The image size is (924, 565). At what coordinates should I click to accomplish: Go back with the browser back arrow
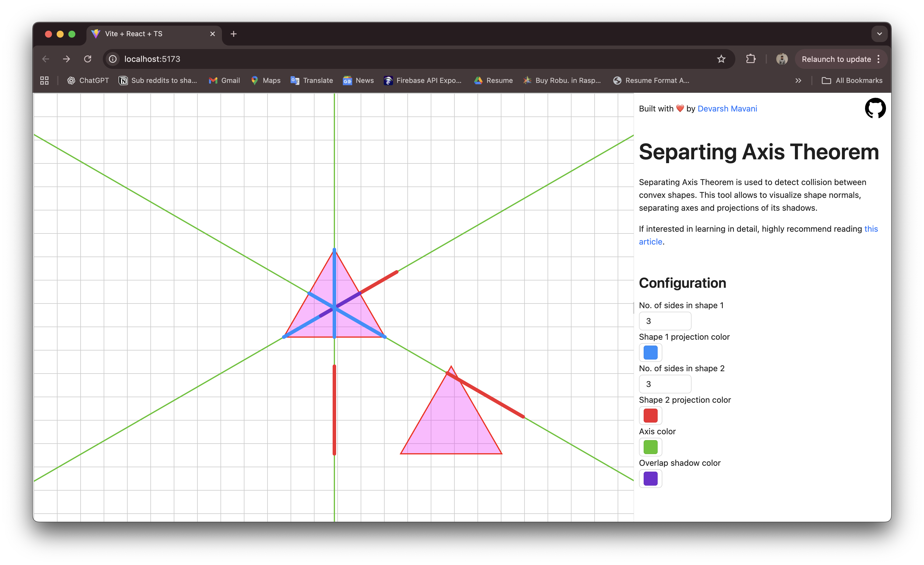46,59
